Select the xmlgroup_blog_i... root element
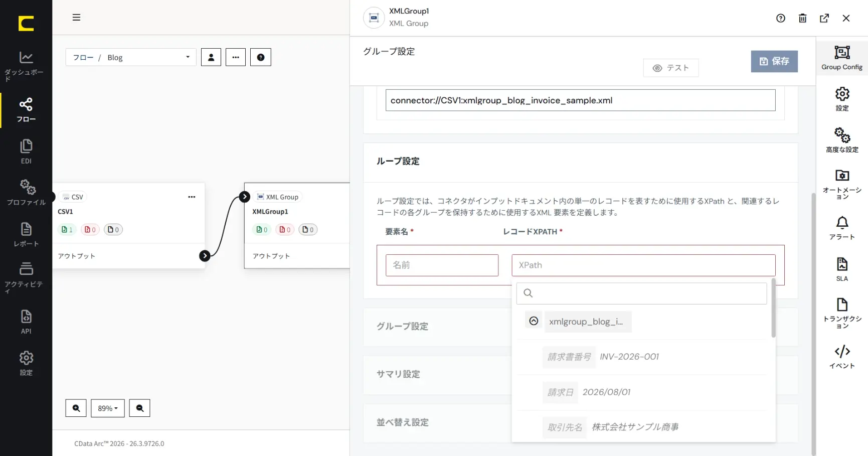 pyautogui.click(x=588, y=322)
